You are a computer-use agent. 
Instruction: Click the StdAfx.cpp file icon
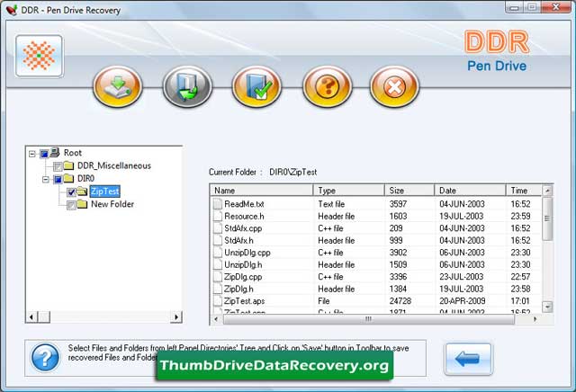(218, 228)
